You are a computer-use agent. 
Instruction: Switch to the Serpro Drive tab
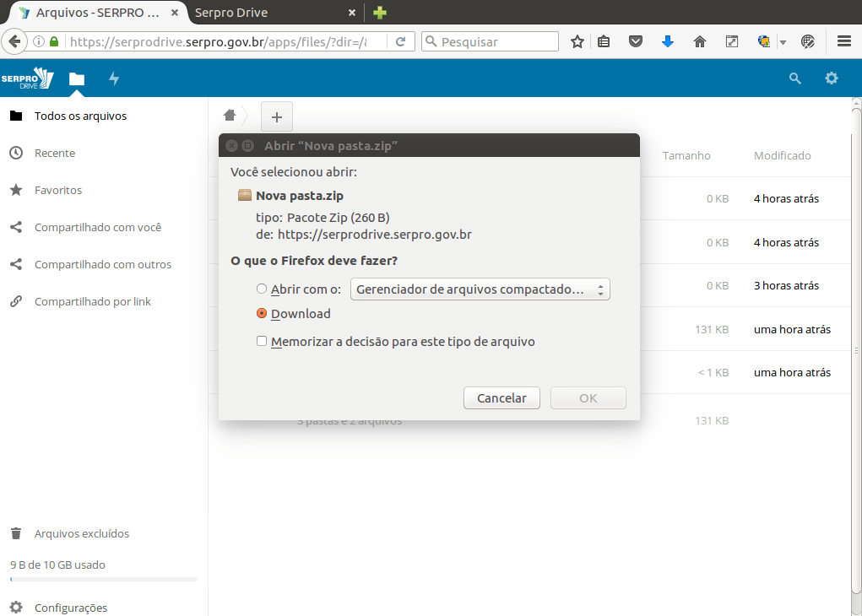pos(274,13)
